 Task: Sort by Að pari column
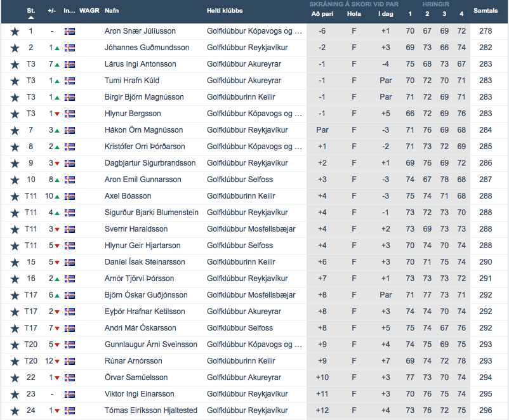point(322,14)
